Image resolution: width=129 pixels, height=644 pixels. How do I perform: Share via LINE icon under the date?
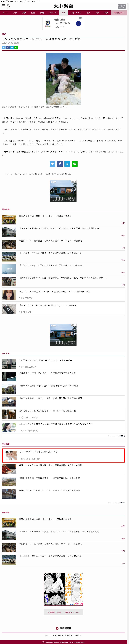pos(16,47)
